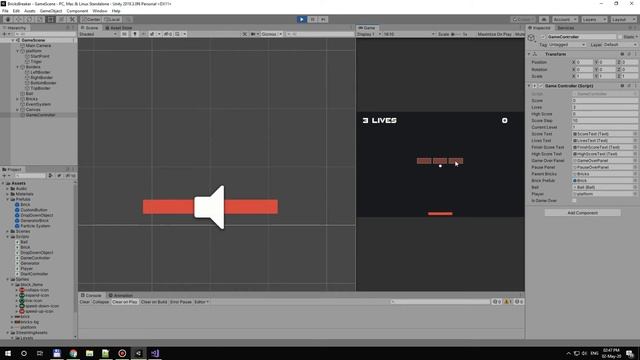
Task: Select the Scale tool in toolbar
Action: (x=40, y=19)
